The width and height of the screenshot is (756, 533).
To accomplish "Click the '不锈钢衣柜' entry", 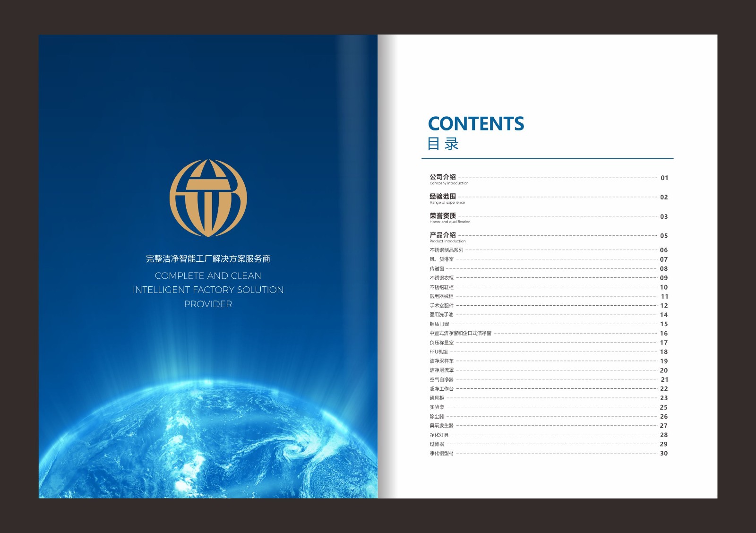I will [x=441, y=278].
